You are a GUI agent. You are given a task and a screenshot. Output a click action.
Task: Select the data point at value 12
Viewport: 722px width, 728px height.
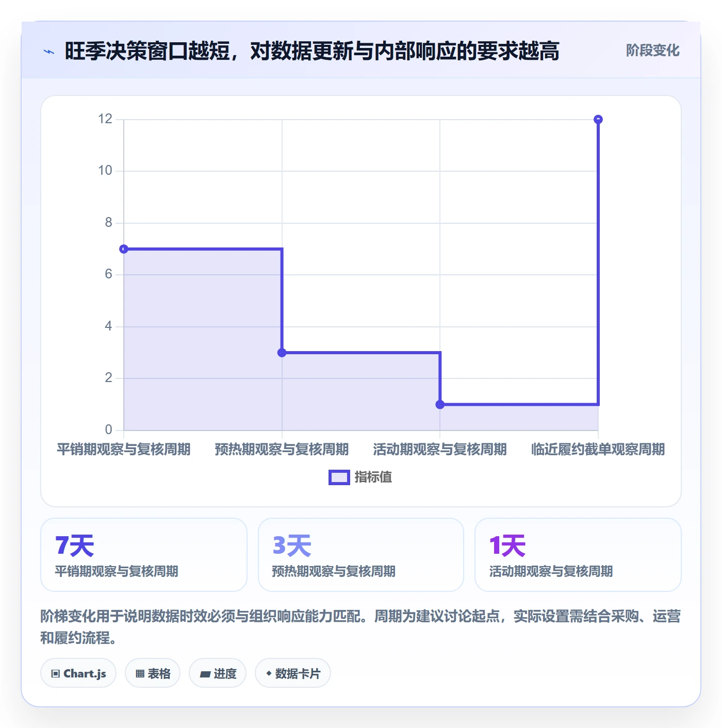tap(598, 120)
